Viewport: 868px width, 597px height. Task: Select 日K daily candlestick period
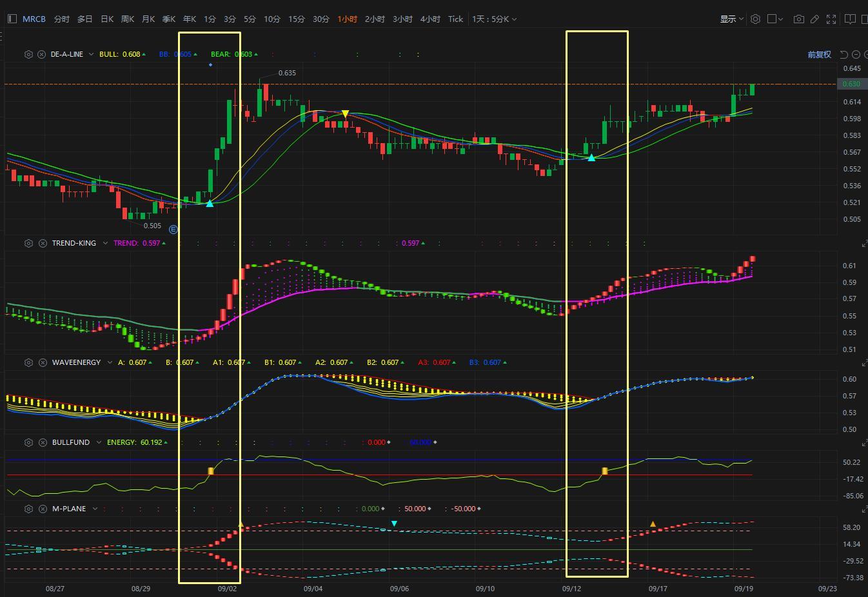pyautogui.click(x=107, y=19)
